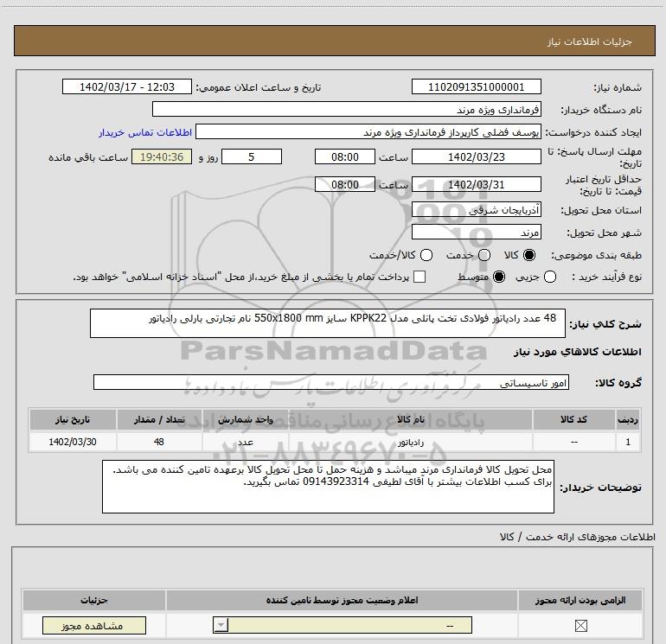Click the remaining days field showing 5
This screenshot has width=666, height=644.
tap(252, 156)
